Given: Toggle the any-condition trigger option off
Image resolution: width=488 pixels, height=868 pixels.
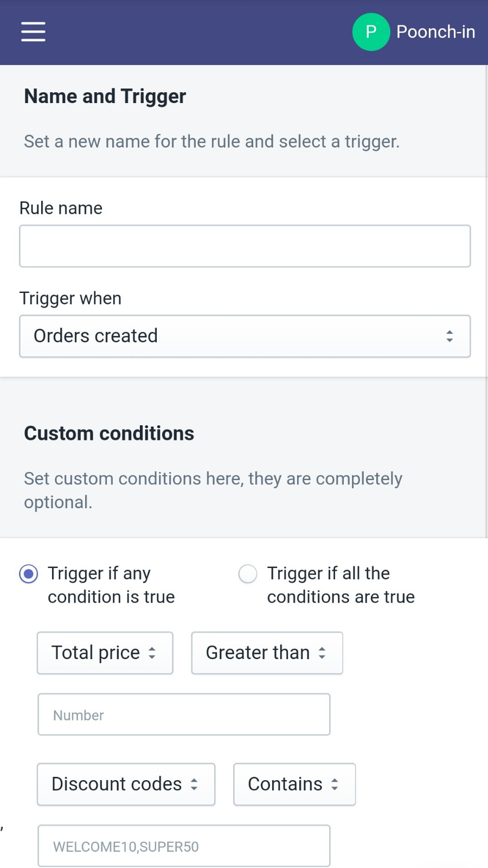Looking at the screenshot, I should pos(28,573).
